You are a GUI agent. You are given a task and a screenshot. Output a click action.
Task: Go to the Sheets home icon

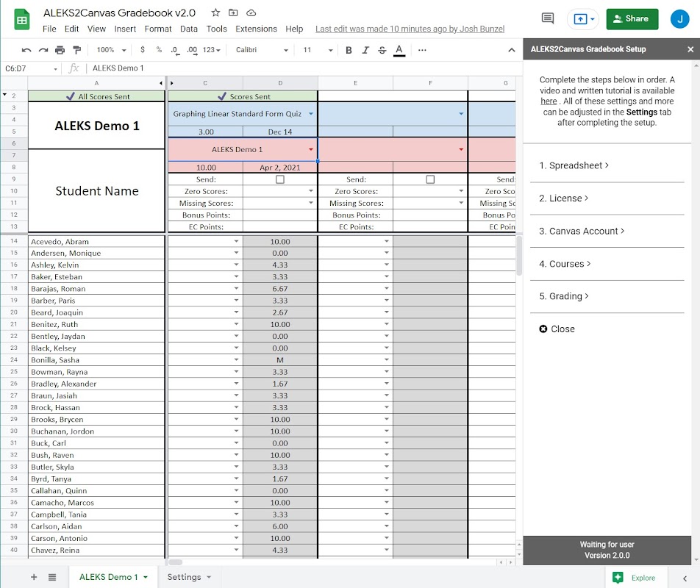click(21, 20)
